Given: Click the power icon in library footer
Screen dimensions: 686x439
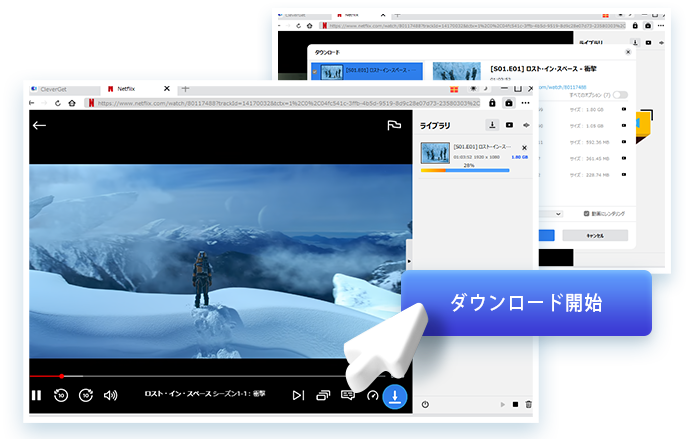Looking at the screenshot, I should coord(425,404).
